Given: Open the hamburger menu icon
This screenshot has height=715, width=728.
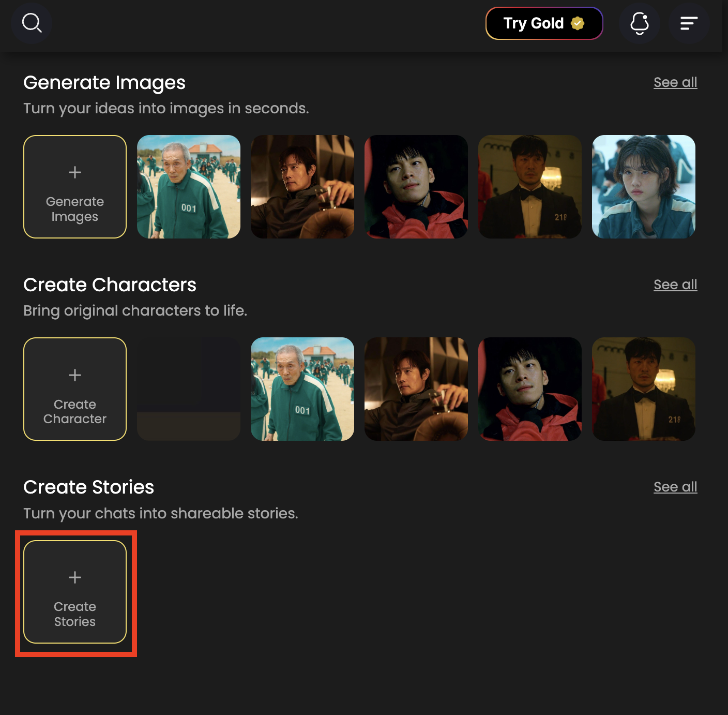Looking at the screenshot, I should tap(689, 23).
